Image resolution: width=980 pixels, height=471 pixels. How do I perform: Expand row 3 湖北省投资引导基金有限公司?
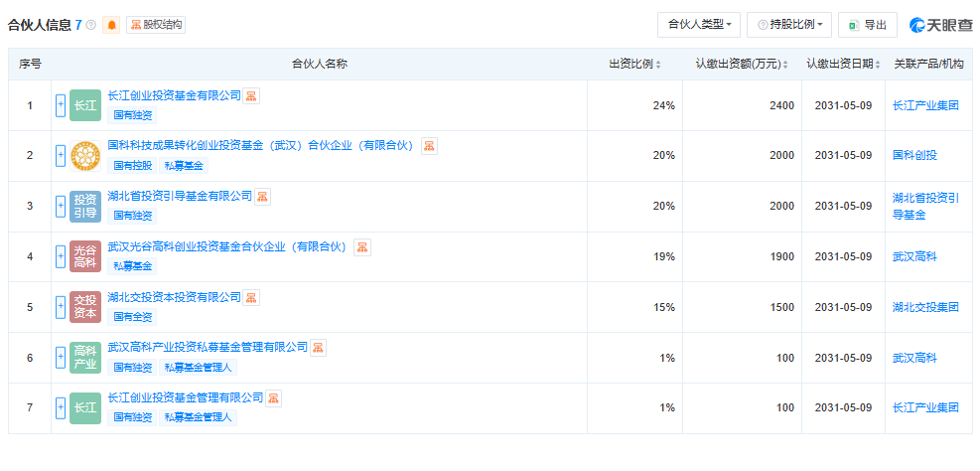[61, 206]
